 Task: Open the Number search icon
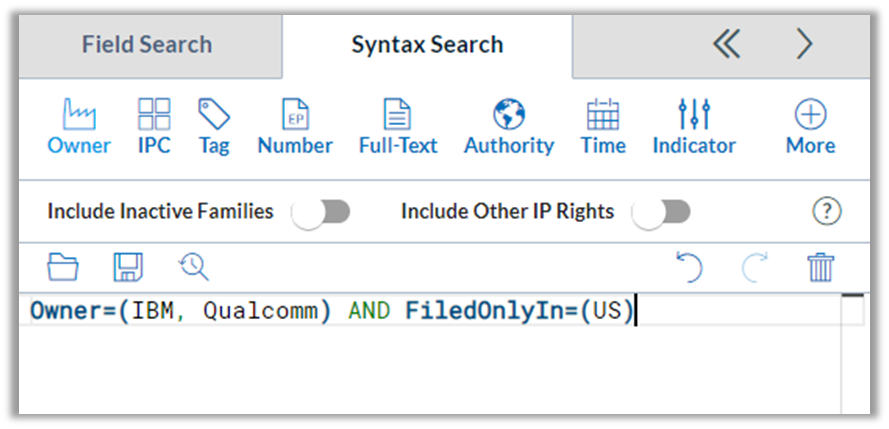point(295,114)
